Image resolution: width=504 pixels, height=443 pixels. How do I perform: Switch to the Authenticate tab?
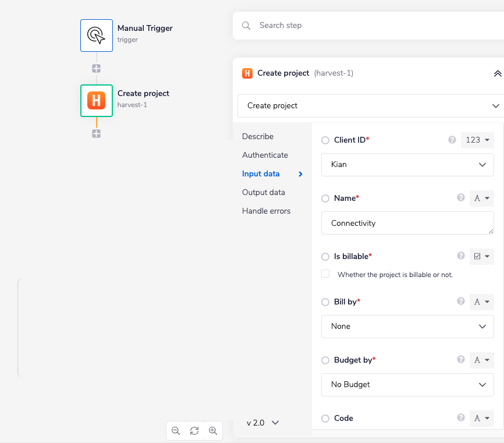(265, 155)
